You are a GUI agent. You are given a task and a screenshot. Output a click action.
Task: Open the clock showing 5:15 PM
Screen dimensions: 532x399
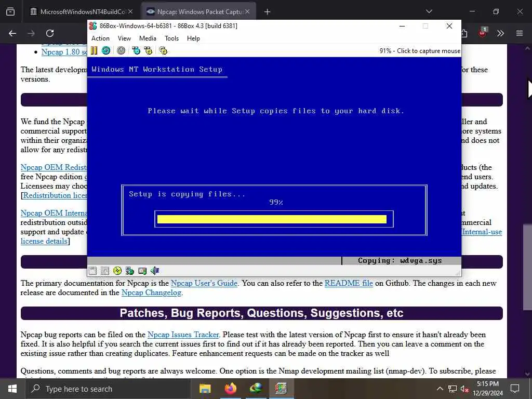[x=487, y=389]
